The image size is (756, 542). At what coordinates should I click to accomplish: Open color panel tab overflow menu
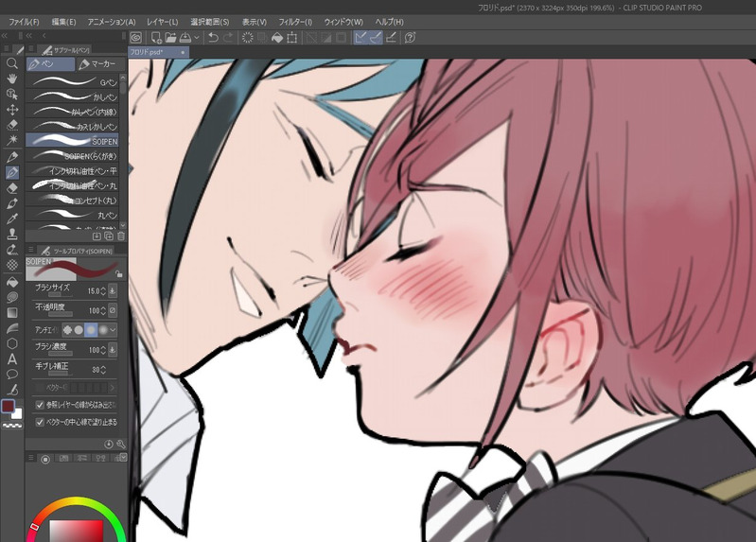click(x=123, y=457)
